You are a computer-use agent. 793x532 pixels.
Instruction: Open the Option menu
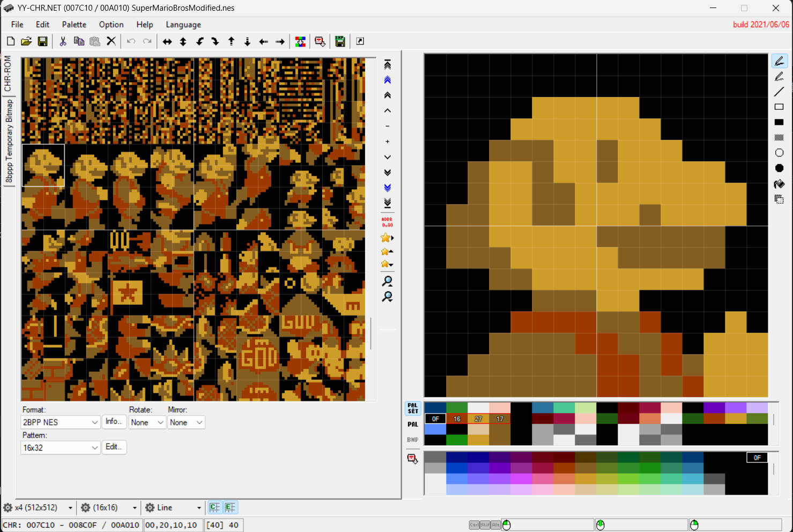[x=111, y=25]
